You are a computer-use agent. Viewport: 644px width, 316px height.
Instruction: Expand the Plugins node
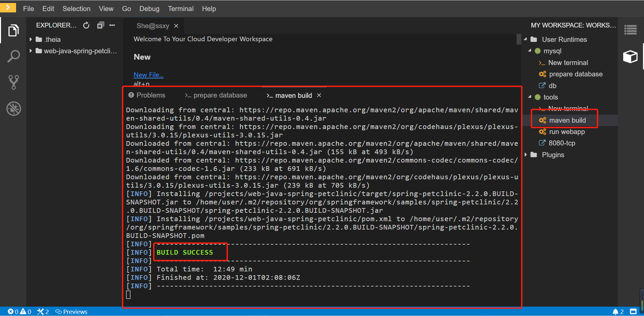(526, 154)
